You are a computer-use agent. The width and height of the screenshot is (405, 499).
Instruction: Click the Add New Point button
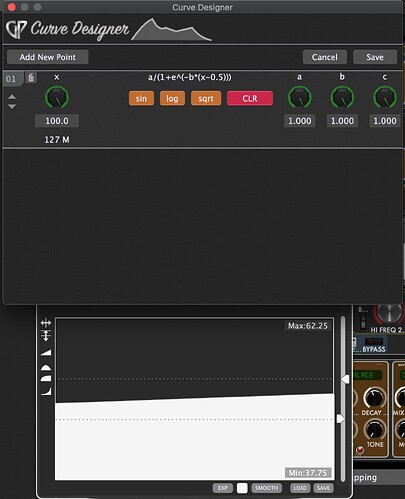pos(48,57)
